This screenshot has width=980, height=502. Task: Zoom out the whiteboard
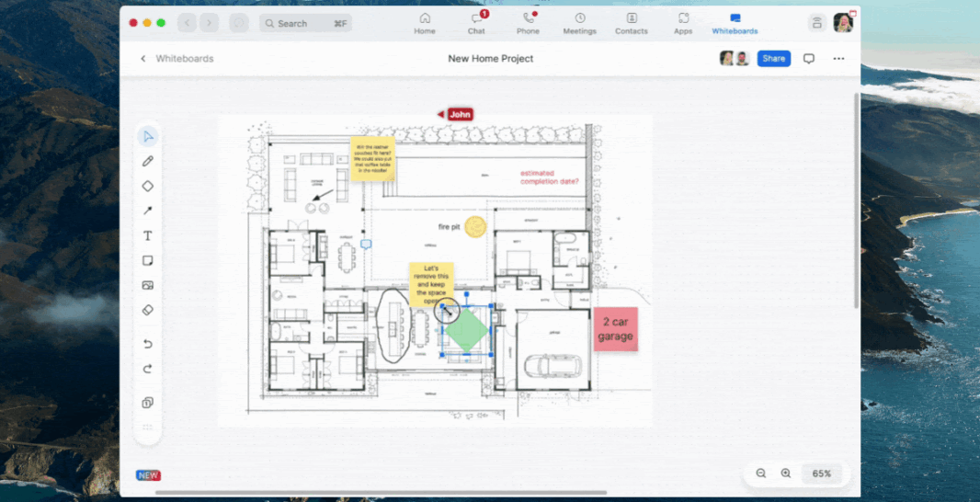tap(761, 473)
